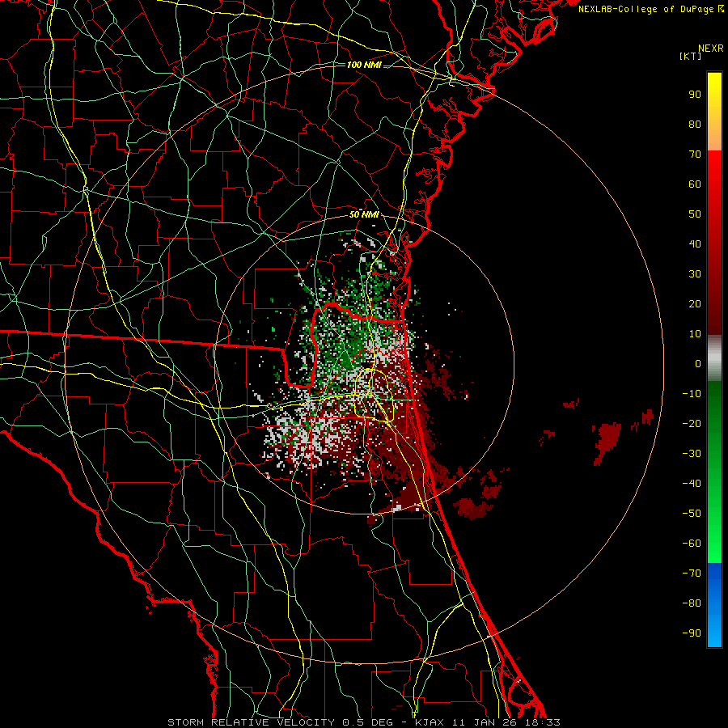Click the 11 JAN 26 date text
This screenshot has width=728, height=728.
[x=485, y=722]
